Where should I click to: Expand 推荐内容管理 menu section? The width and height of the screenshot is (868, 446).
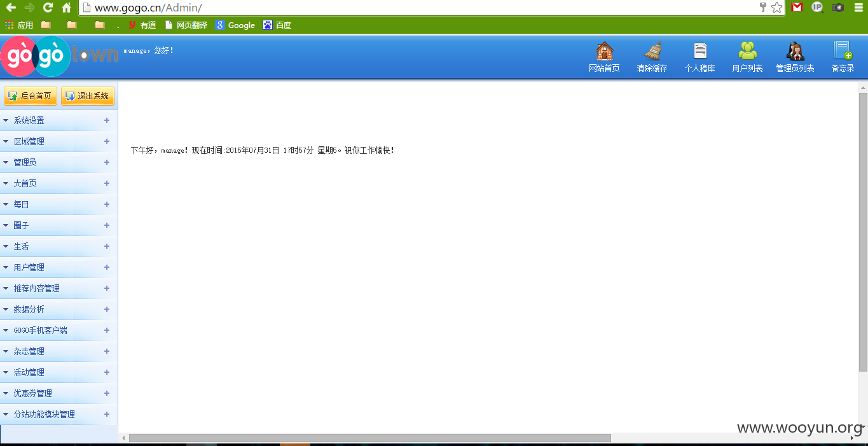59,288
